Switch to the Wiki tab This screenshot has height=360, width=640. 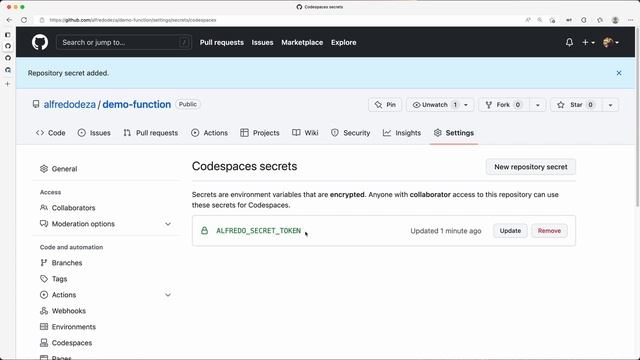(305, 133)
